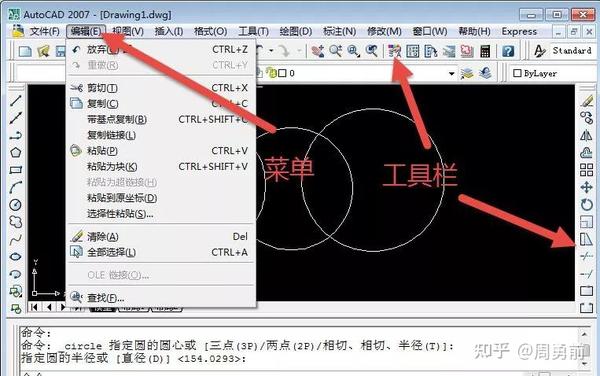The height and width of the screenshot is (376, 600).
Task: Open the Markup Set Manager icon
Action: coord(467,51)
